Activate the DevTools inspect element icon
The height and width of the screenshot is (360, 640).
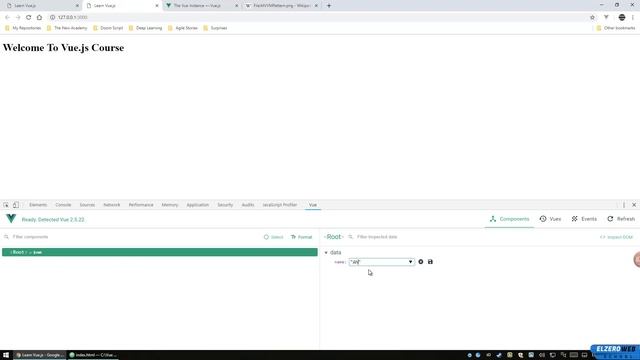coord(6,205)
